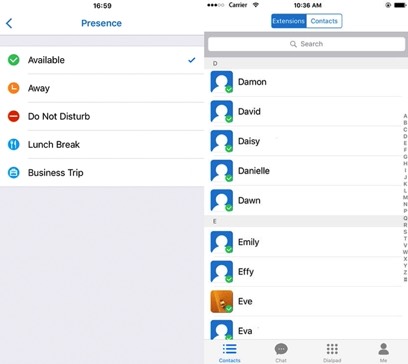Jump to letter Z in index
The image size is (408, 364).
(x=405, y=273)
